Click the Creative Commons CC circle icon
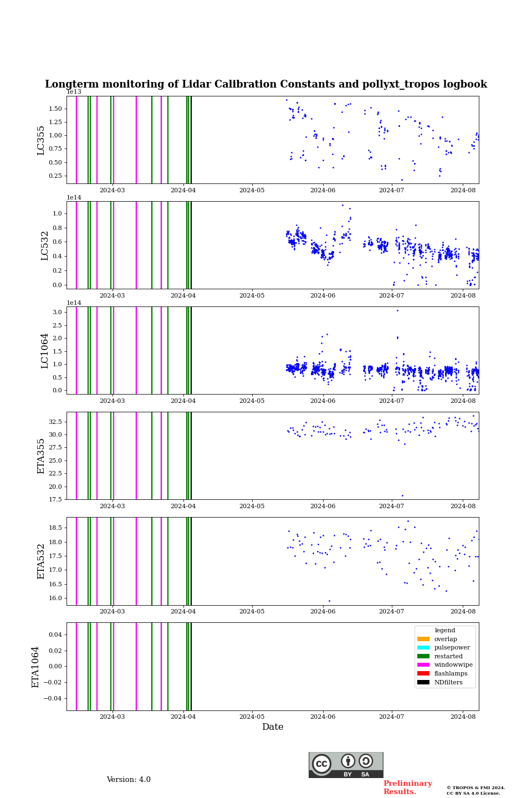This screenshot has width=532, height=798. tap(321, 764)
